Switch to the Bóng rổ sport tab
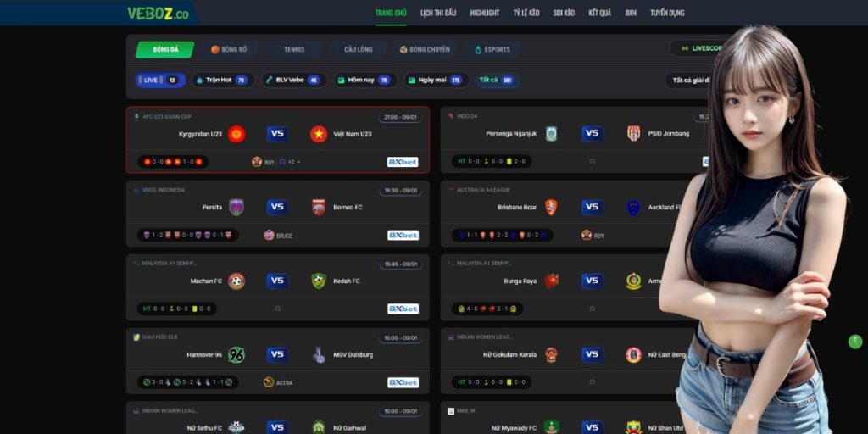Image resolution: width=868 pixels, height=434 pixels. (229, 49)
